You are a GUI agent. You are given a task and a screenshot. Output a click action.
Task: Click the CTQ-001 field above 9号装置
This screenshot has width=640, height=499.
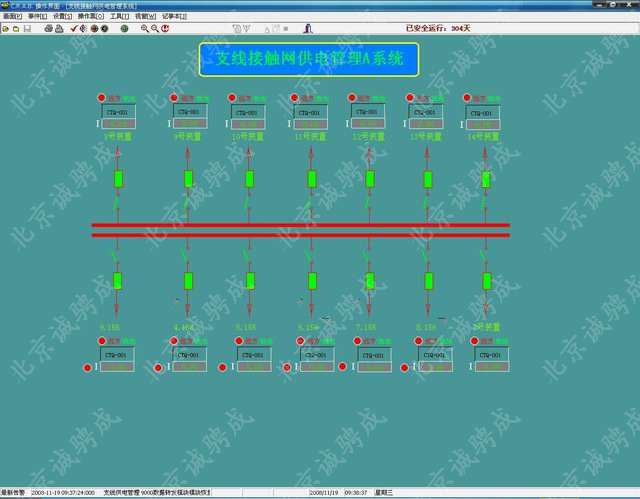coord(189,111)
